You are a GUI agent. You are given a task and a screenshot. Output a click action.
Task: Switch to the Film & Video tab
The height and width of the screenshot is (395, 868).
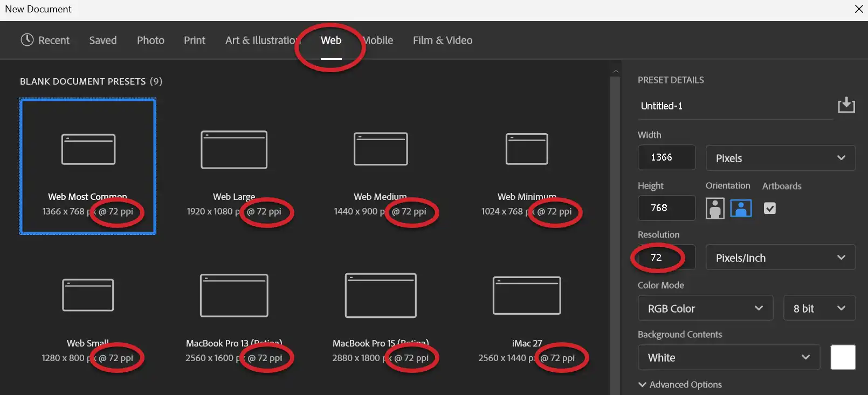tap(443, 40)
